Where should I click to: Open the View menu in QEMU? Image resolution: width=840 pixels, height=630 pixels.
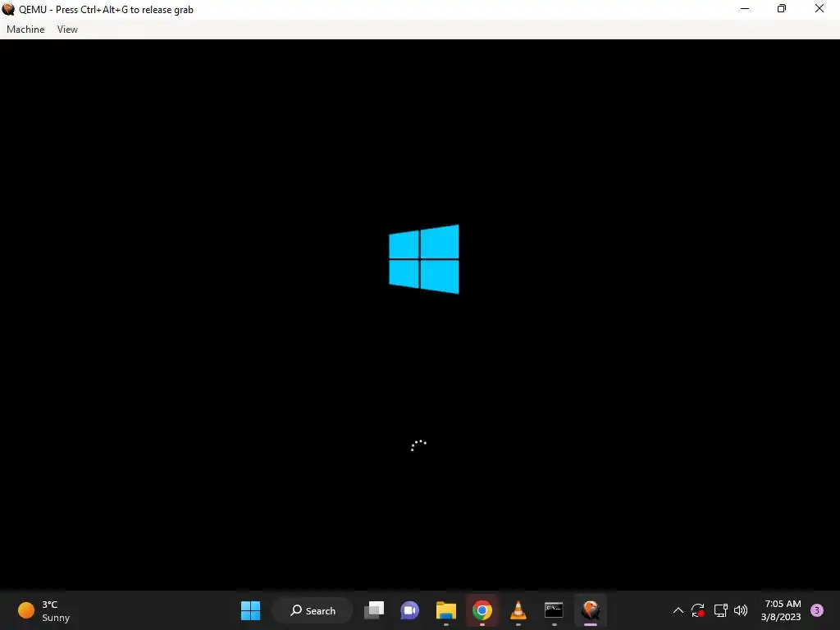67,30
